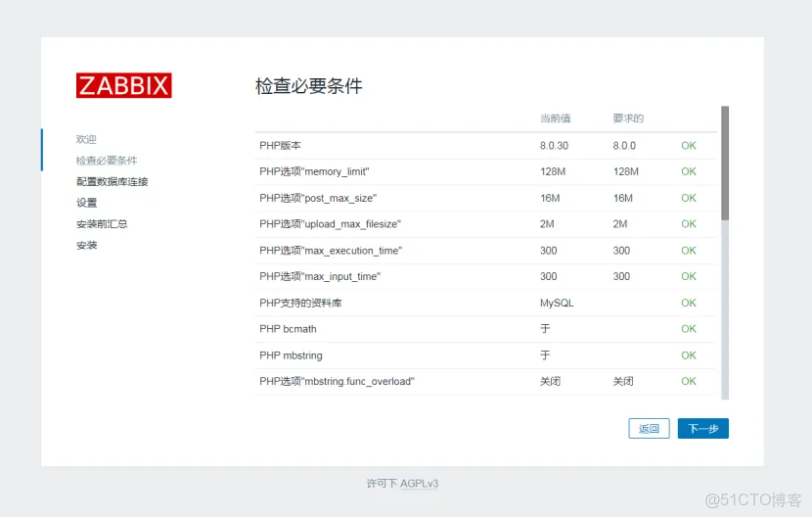Image resolution: width=812 pixels, height=518 pixels.
Task: Click the PHP支持的资料库 row label
Action: coord(300,303)
